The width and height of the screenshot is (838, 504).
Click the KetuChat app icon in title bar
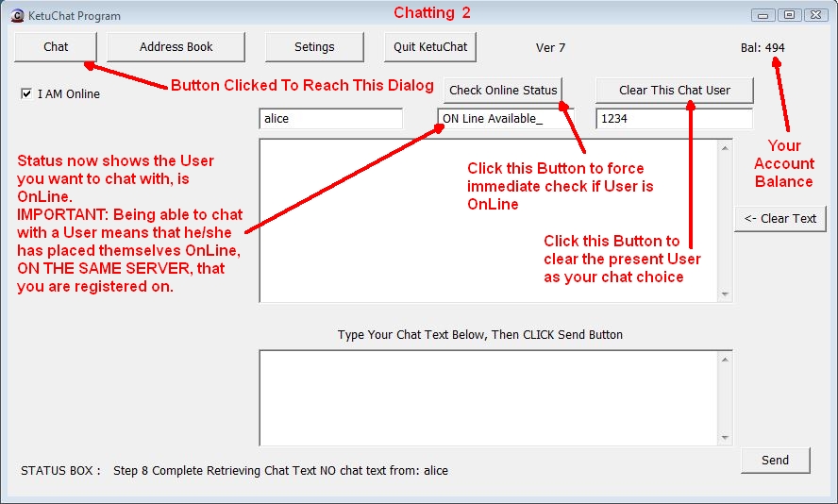coord(17,15)
